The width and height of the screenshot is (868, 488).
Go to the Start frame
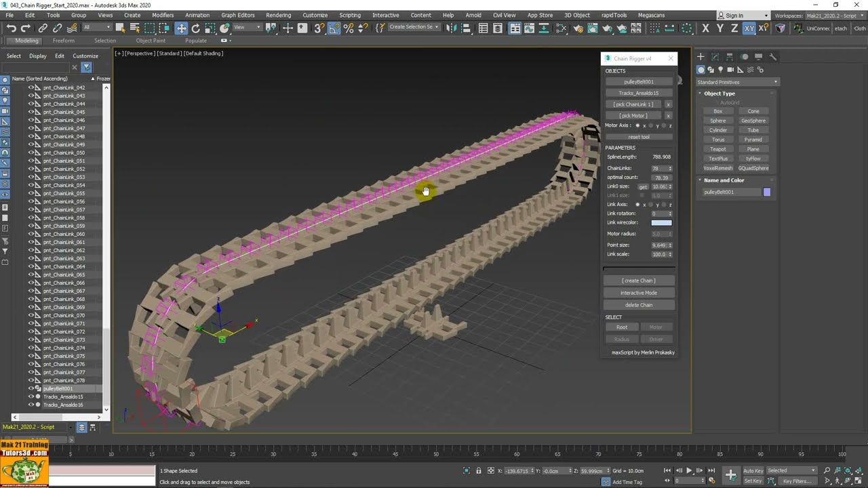667,470
